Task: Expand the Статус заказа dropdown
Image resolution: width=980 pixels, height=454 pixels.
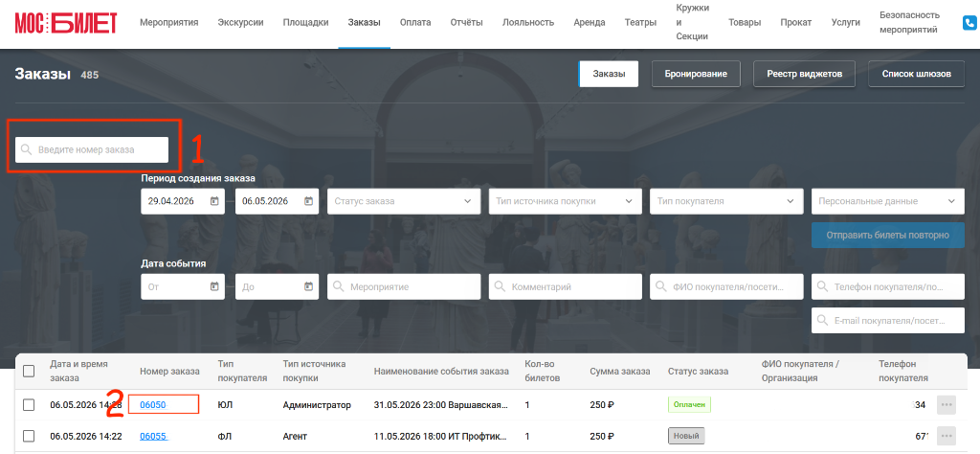Action: click(404, 201)
